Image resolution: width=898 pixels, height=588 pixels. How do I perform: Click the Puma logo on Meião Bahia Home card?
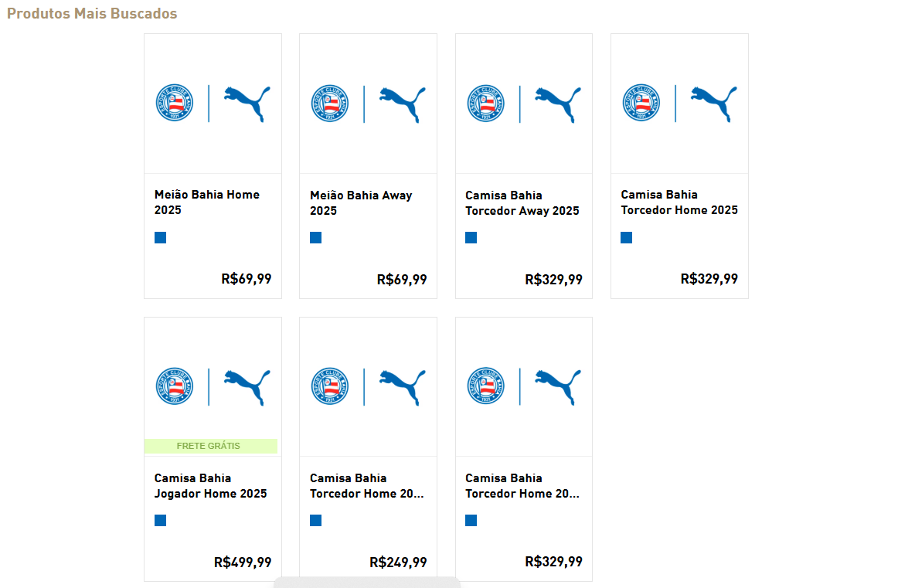coord(247,104)
